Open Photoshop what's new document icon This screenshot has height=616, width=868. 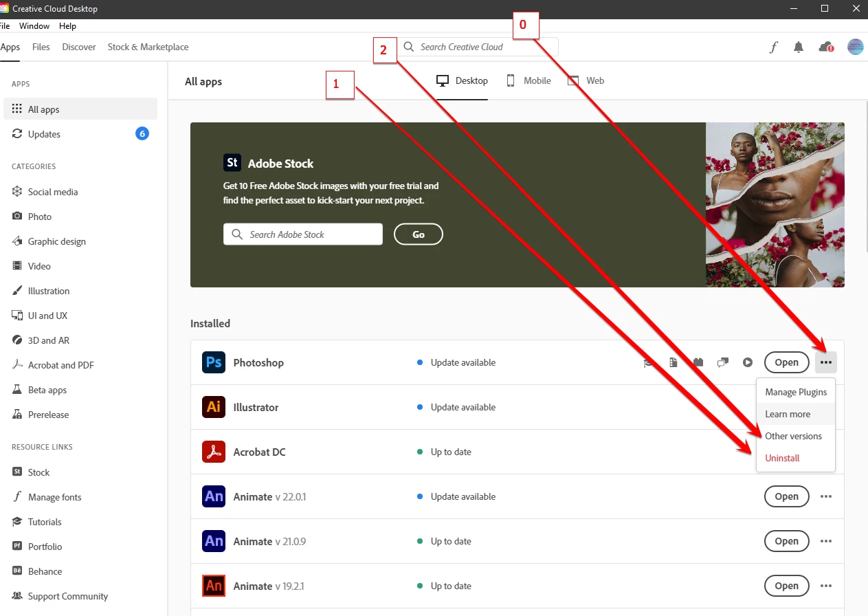tap(674, 362)
